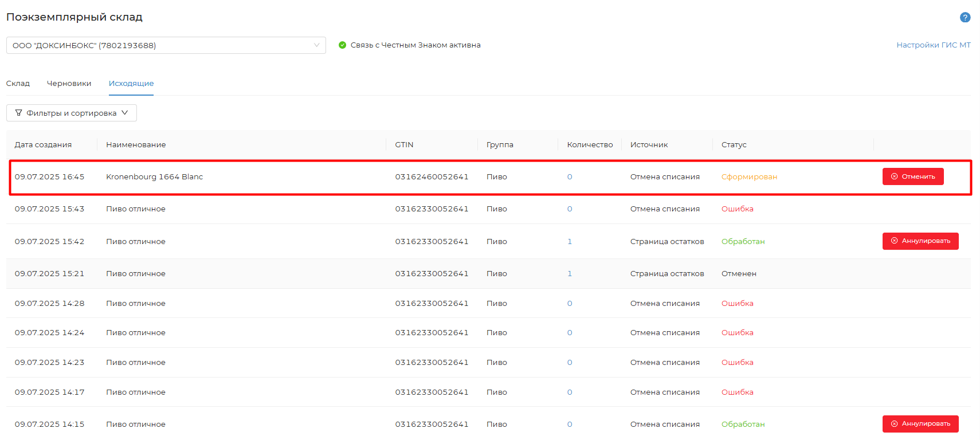Click the green Честный Знак connection status icon

click(x=342, y=45)
